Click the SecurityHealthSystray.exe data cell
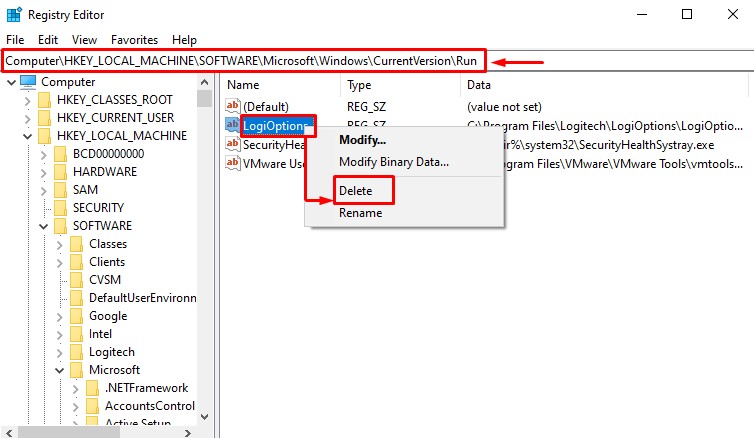 [x=608, y=145]
